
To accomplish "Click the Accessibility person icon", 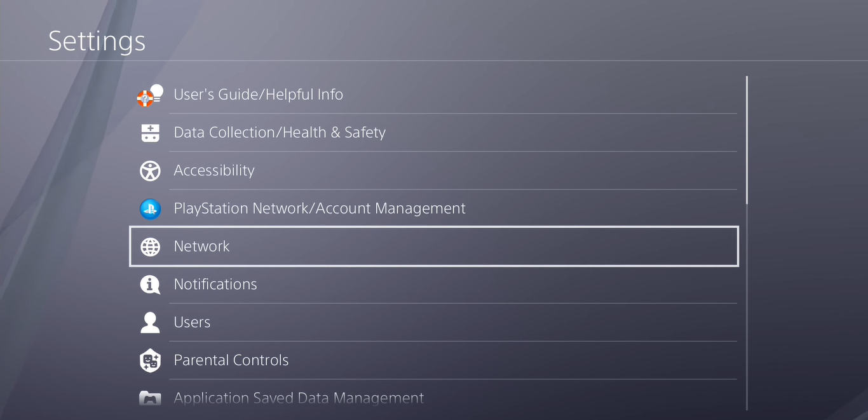I will (150, 171).
